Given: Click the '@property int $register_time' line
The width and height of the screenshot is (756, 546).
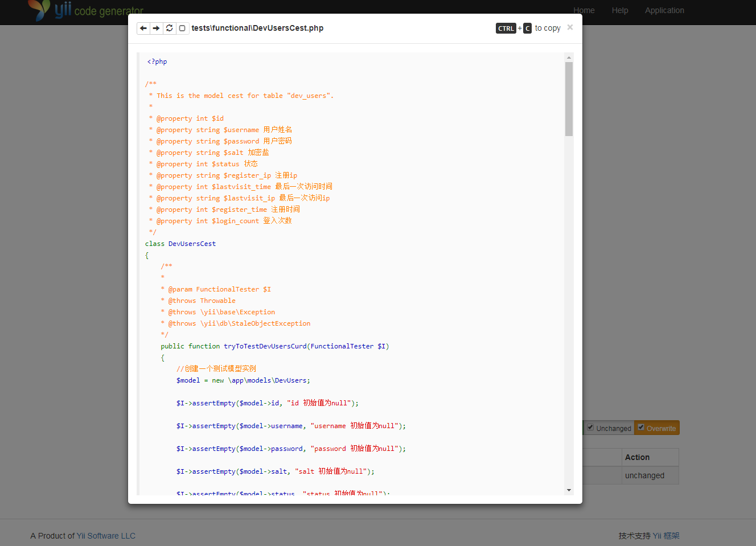Looking at the screenshot, I should tap(224, 210).
